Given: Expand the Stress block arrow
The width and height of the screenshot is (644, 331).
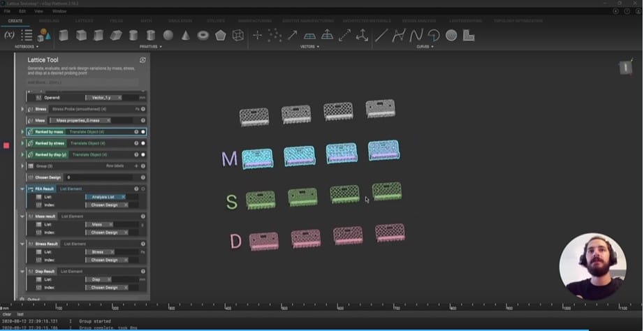Looking at the screenshot, I should pos(22,109).
